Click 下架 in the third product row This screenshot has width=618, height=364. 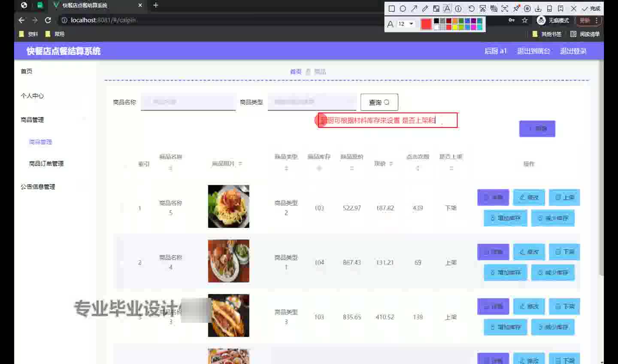click(564, 306)
